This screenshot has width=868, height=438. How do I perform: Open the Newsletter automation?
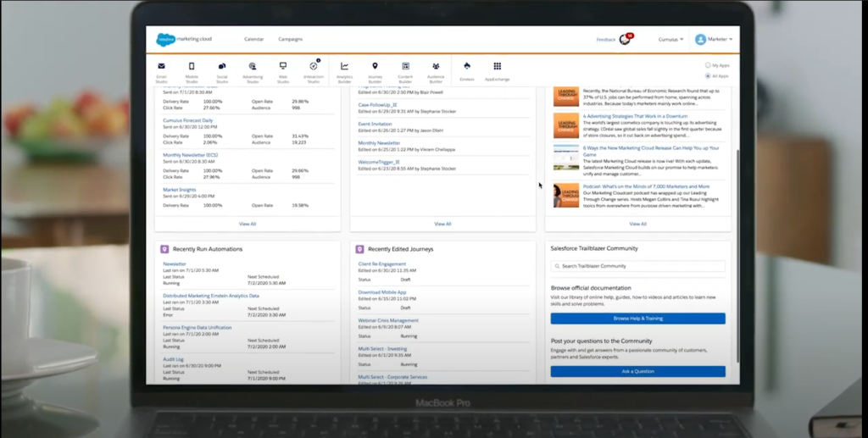click(x=175, y=263)
